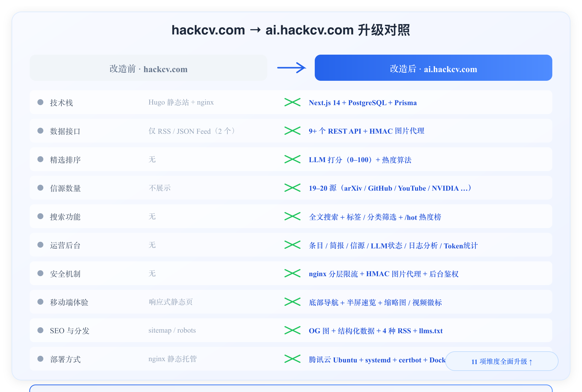Click the green cross icon in 技术栈 row
The image size is (582, 392).
(x=292, y=102)
